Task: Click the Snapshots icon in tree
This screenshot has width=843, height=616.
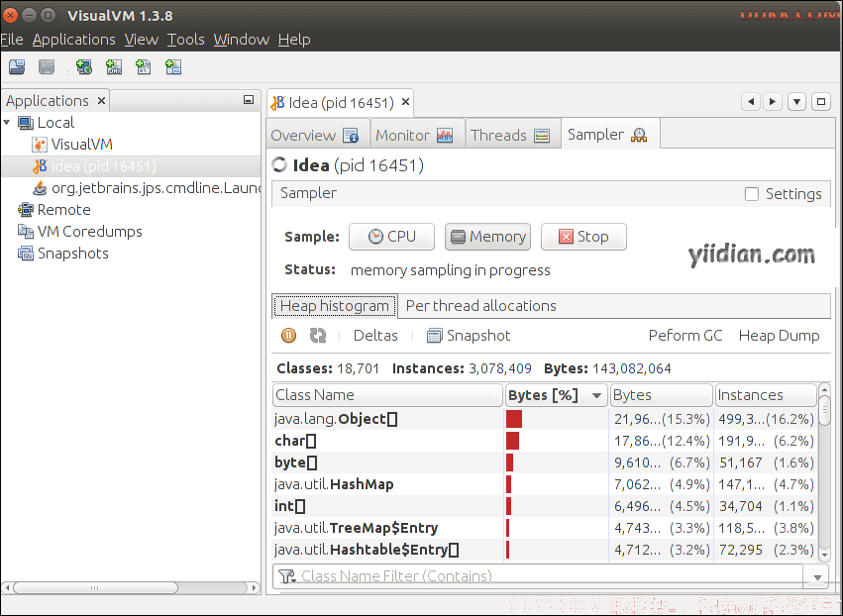Action: 26,254
